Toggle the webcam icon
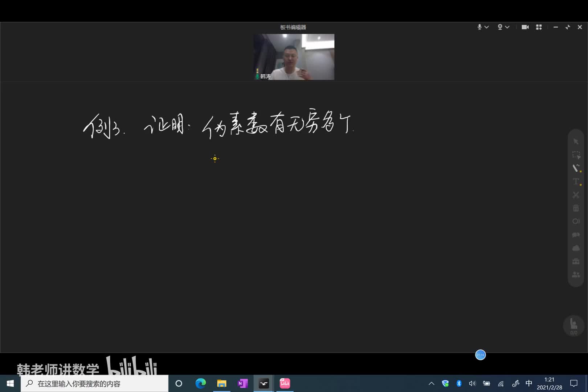The width and height of the screenshot is (588, 392). tap(500, 27)
